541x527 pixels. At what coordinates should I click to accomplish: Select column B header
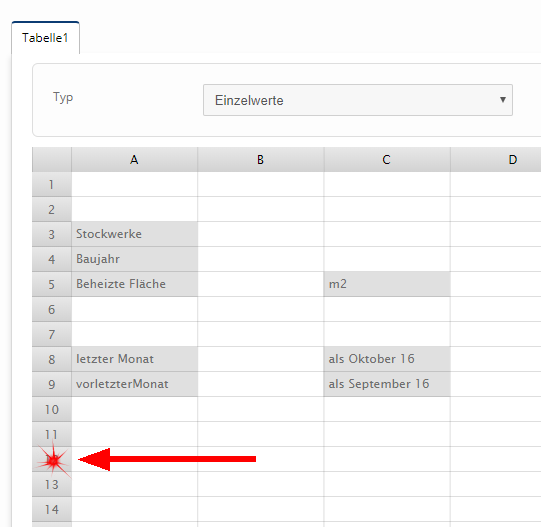click(261, 159)
